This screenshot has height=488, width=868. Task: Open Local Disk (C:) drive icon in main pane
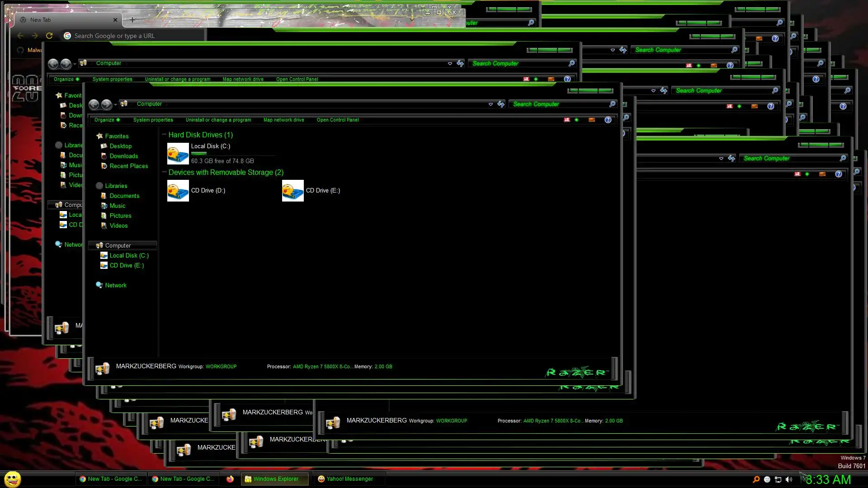[178, 154]
